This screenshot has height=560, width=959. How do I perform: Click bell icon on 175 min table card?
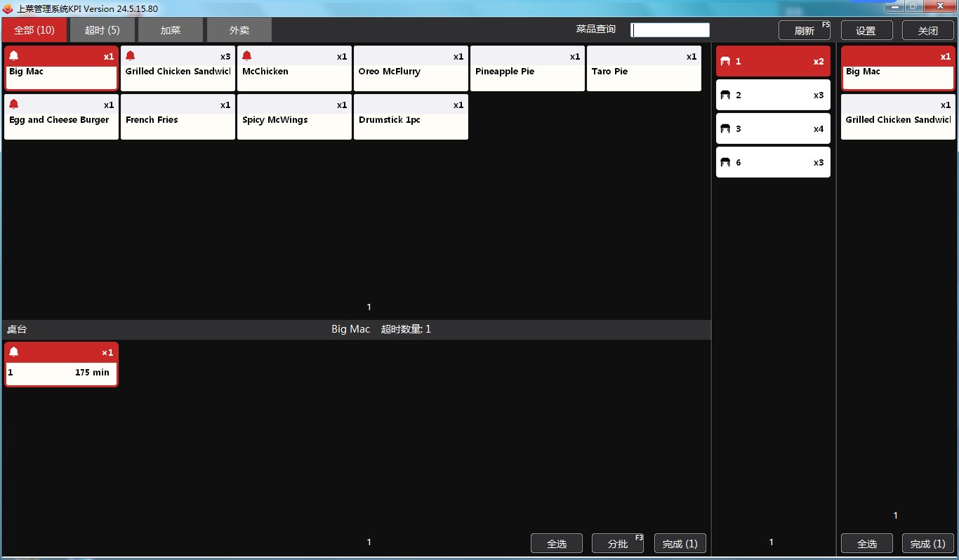coord(14,352)
